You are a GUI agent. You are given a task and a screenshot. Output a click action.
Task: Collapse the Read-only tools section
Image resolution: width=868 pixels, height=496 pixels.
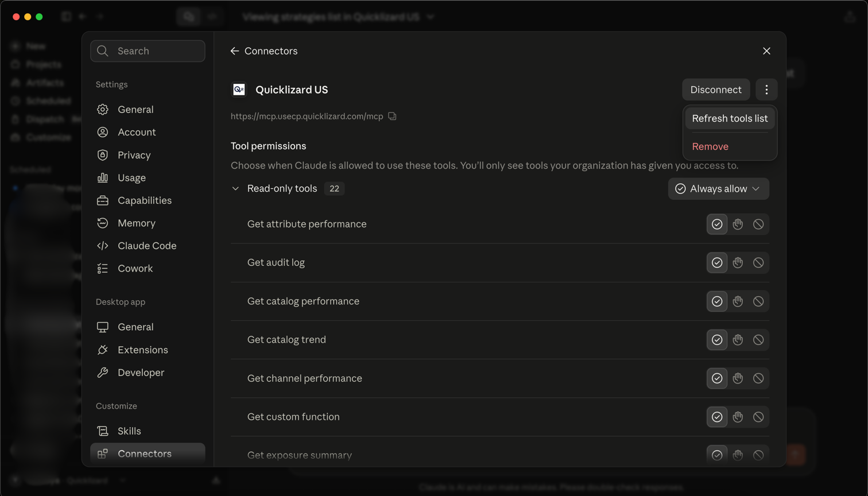coord(235,188)
